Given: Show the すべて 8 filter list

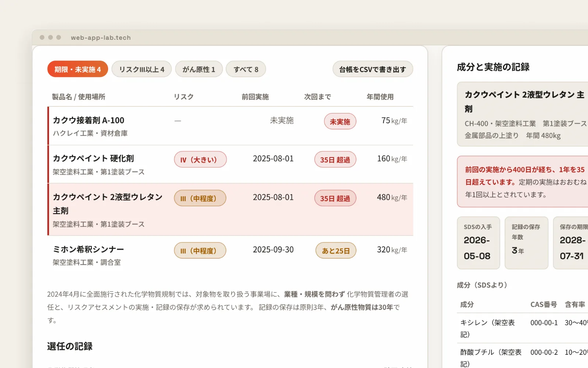Looking at the screenshot, I should pos(246,69).
